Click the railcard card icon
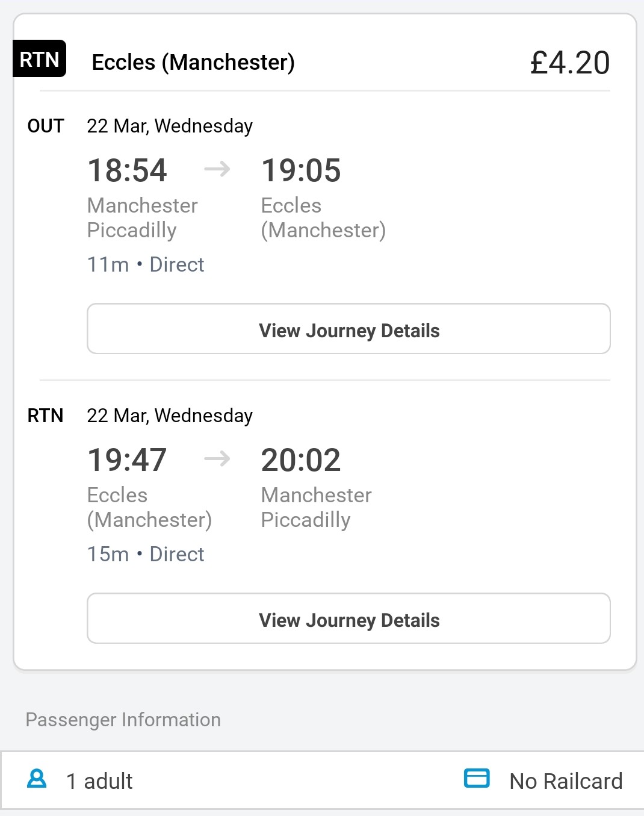 (x=477, y=778)
